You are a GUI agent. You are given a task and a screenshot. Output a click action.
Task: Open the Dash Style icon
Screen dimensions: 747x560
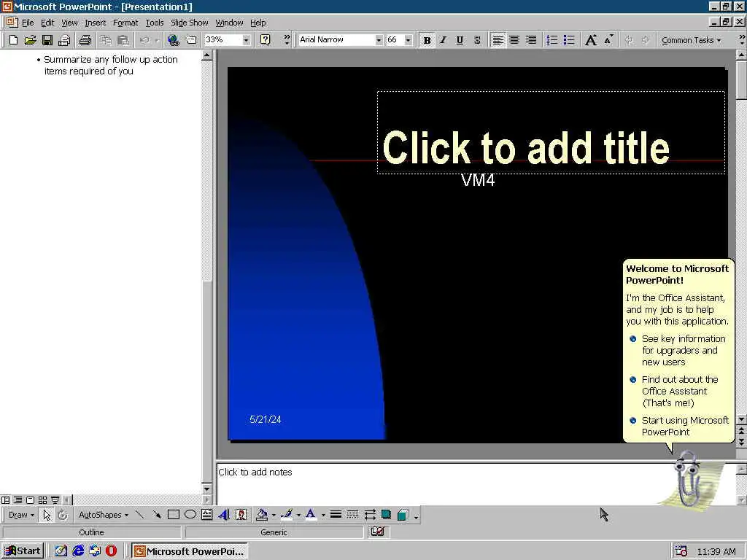(352, 515)
